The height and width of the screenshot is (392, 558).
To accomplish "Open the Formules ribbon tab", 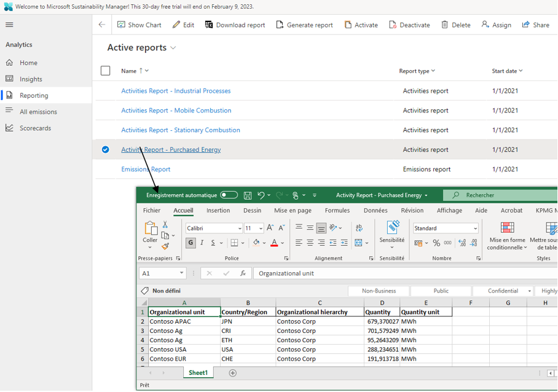I will coord(337,211).
